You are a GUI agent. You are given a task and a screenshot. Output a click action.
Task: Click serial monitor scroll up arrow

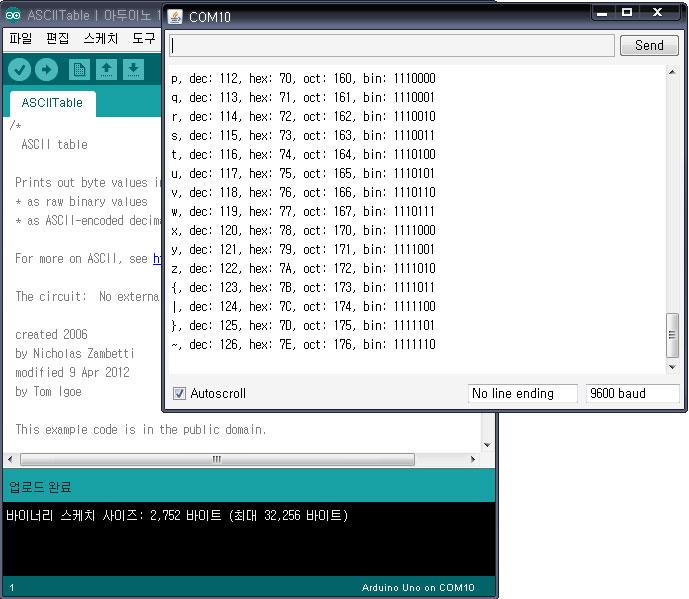pos(672,72)
